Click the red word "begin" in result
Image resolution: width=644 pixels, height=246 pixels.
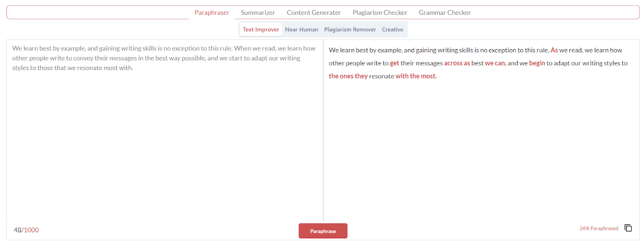pos(537,63)
